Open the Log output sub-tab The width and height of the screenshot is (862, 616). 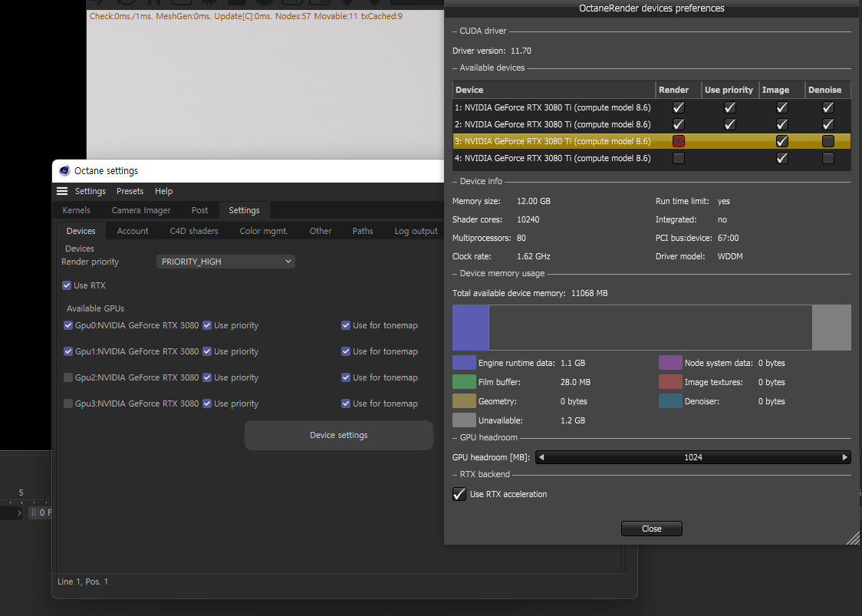(x=416, y=231)
